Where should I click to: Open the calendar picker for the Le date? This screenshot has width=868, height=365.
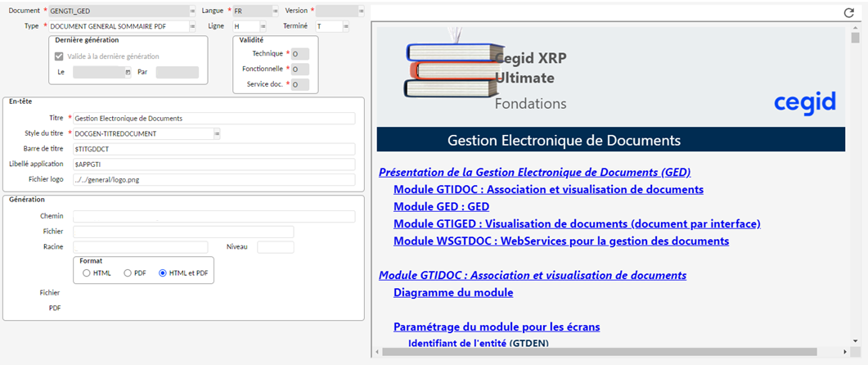[x=128, y=73]
